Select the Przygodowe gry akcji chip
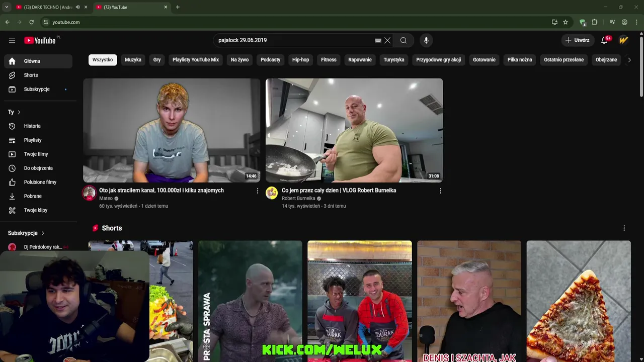The height and width of the screenshot is (362, 644). [x=438, y=60]
